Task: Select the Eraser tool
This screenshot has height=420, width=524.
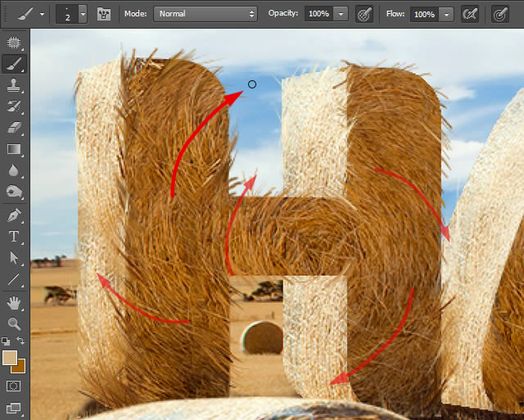Action: (14, 127)
